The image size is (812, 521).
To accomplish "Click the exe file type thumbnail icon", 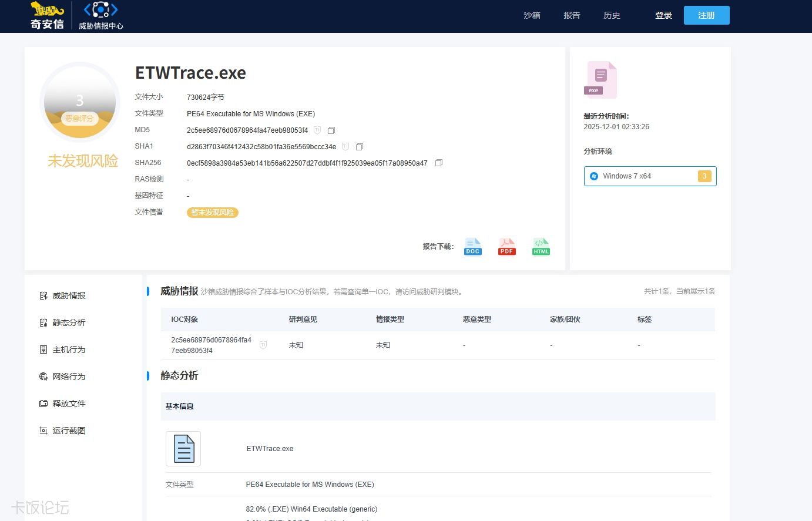I will pos(600,78).
